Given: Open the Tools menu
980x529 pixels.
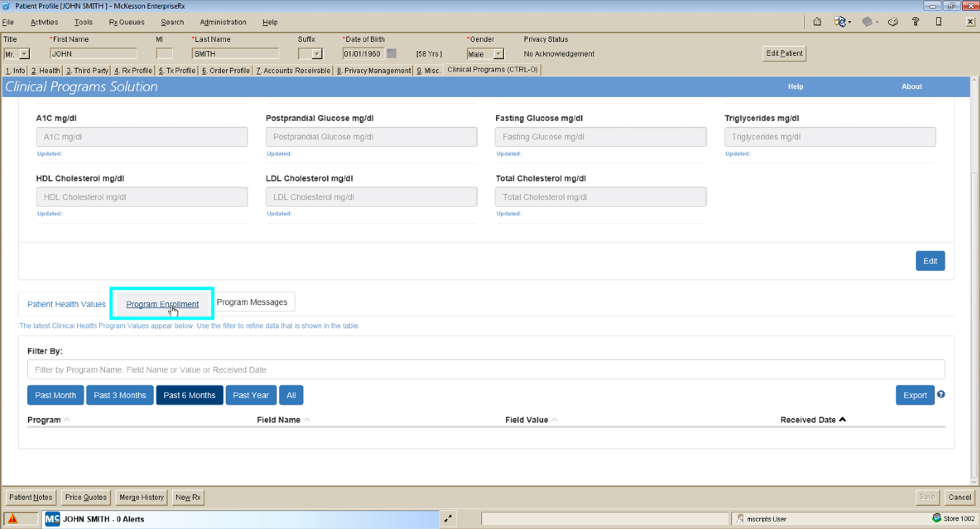Looking at the screenshot, I should (x=84, y=22).
